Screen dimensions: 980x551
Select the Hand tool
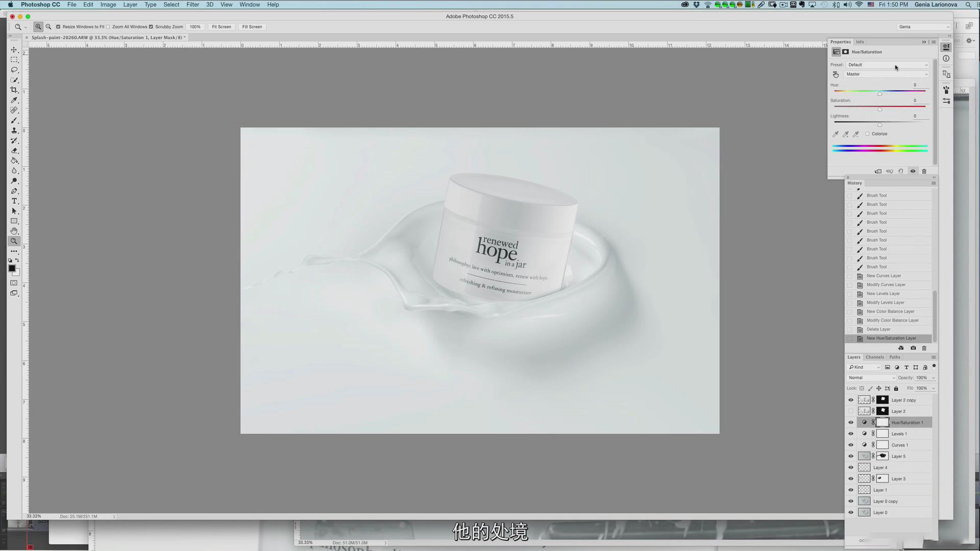pyautogui.click(x=14, y=231)
